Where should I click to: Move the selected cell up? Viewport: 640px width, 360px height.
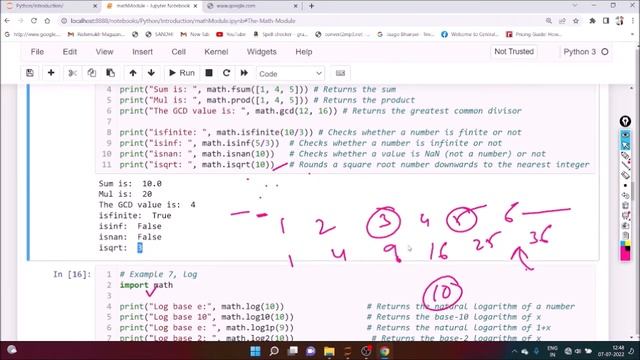(x=133, y=73)
